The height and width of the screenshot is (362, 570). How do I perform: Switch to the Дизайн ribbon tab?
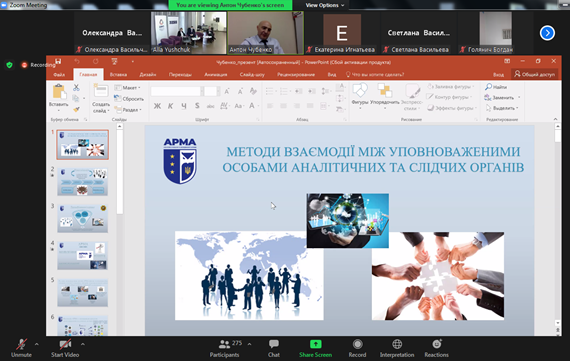[x=148, y=75]
